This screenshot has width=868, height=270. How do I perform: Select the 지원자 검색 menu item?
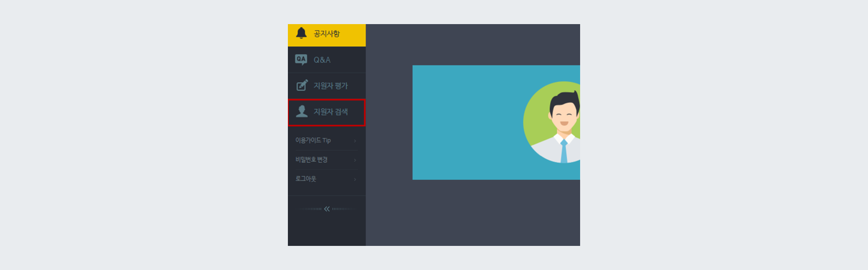point(326,112)
